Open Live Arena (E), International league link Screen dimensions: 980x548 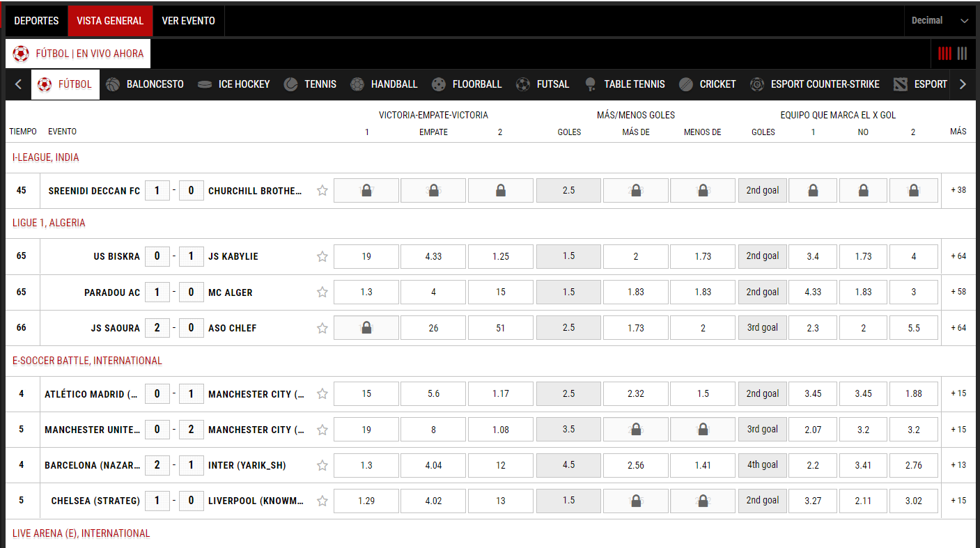[81, 533]
